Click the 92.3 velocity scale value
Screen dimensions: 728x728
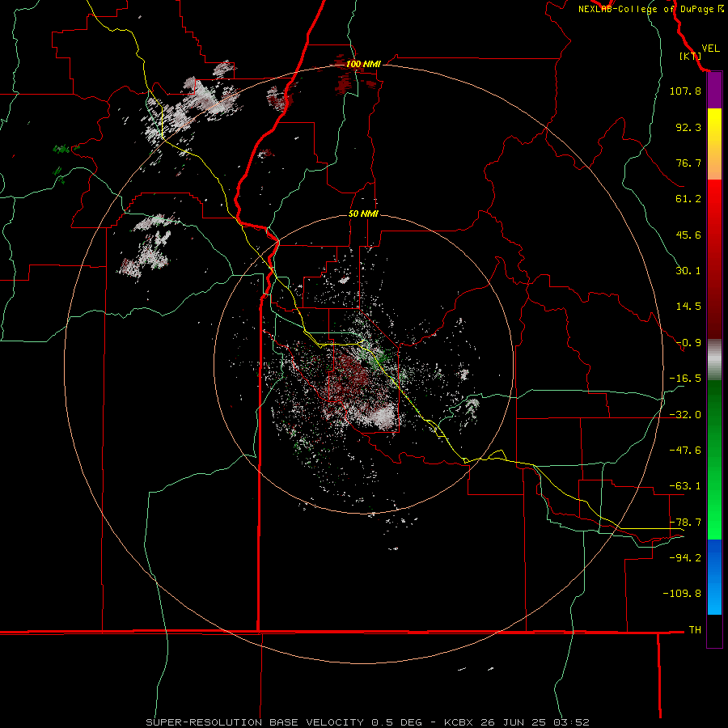(688, 127)
